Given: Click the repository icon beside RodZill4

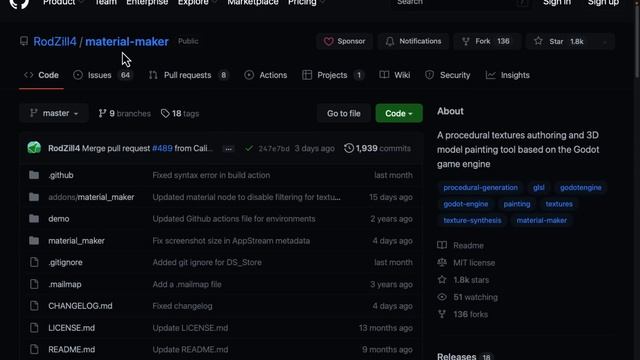Looking at the screenshot, I should tap(24, 41).
